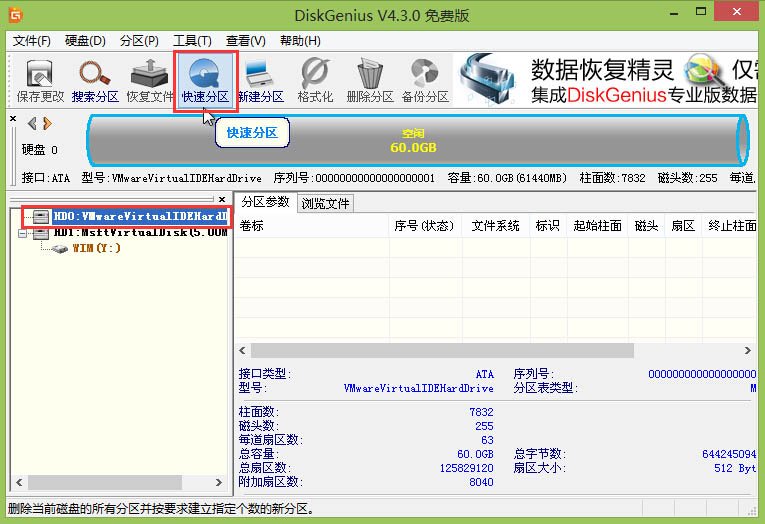Switch to the 浏览文件 tab
The height and width of the screenshot is (524, 765).
tap(326, 203)
